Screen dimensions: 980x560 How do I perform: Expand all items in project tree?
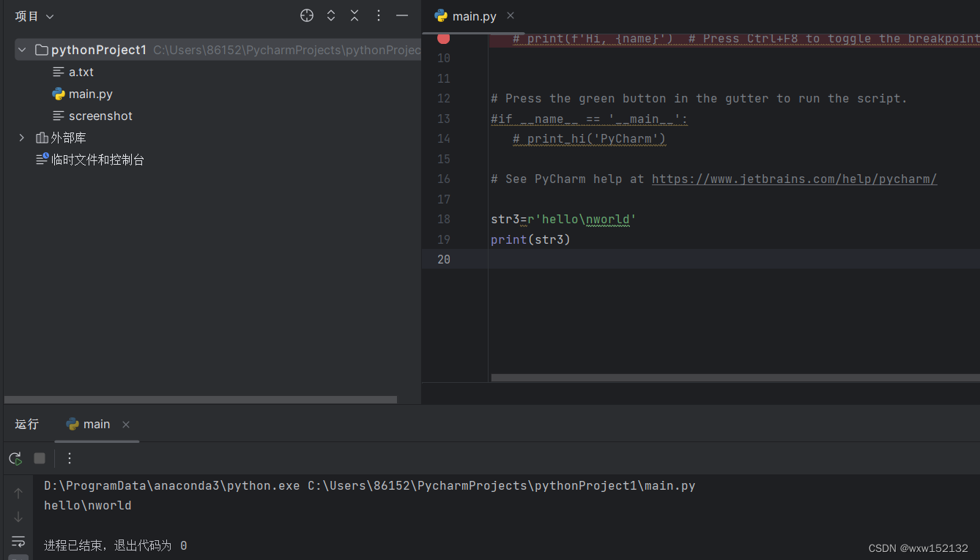[x=331, y=15]
